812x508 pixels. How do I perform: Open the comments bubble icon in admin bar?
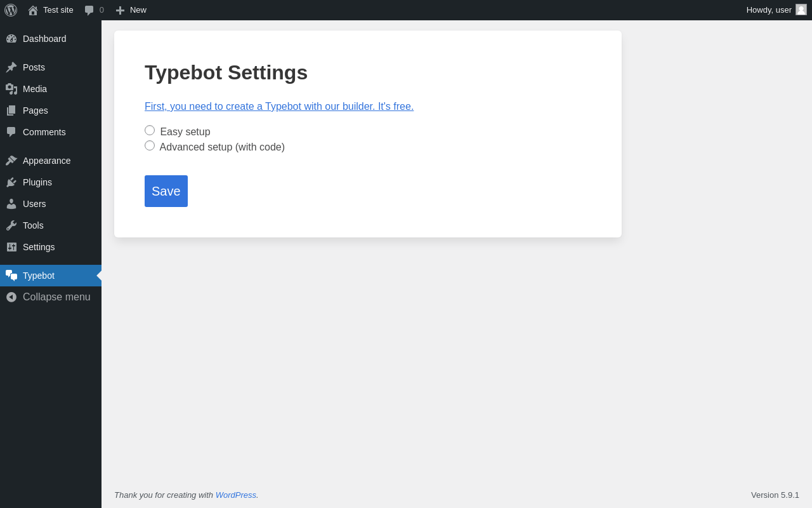coord(89,10)
